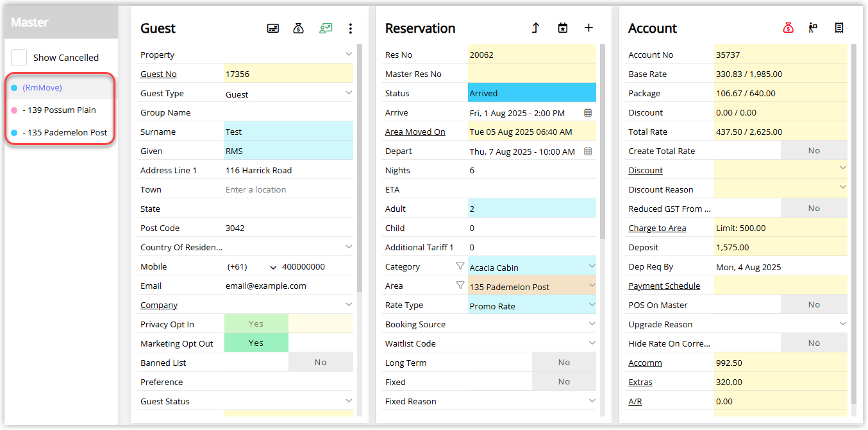Click the Given name field RMS
868x430 pixels.
[288, 151]
